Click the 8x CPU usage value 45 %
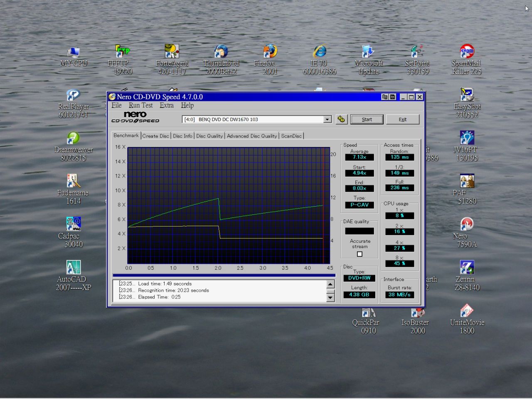Image resolution: width=532 pixels, height=399 pixels. pyautogui.click(x=399, y=264)
